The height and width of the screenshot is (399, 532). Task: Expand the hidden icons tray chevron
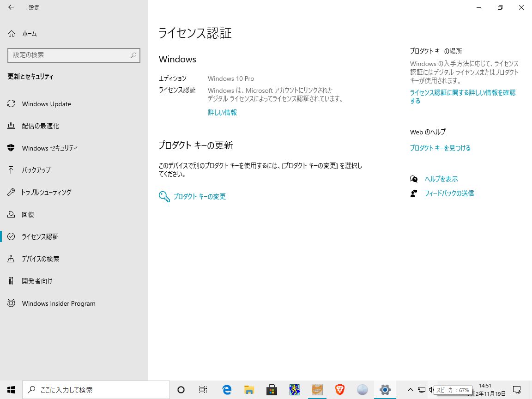tap(410, 389)
